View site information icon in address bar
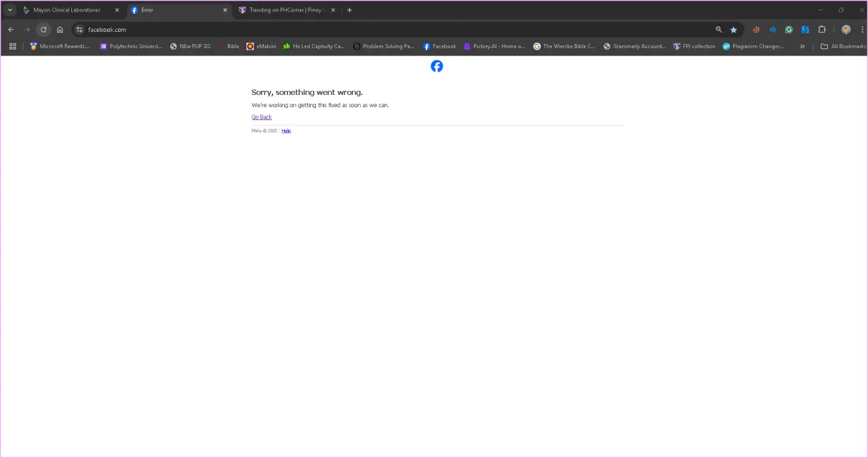Viewport: 868px width, 458px height. pyautogui.click(x=79, y=30)
